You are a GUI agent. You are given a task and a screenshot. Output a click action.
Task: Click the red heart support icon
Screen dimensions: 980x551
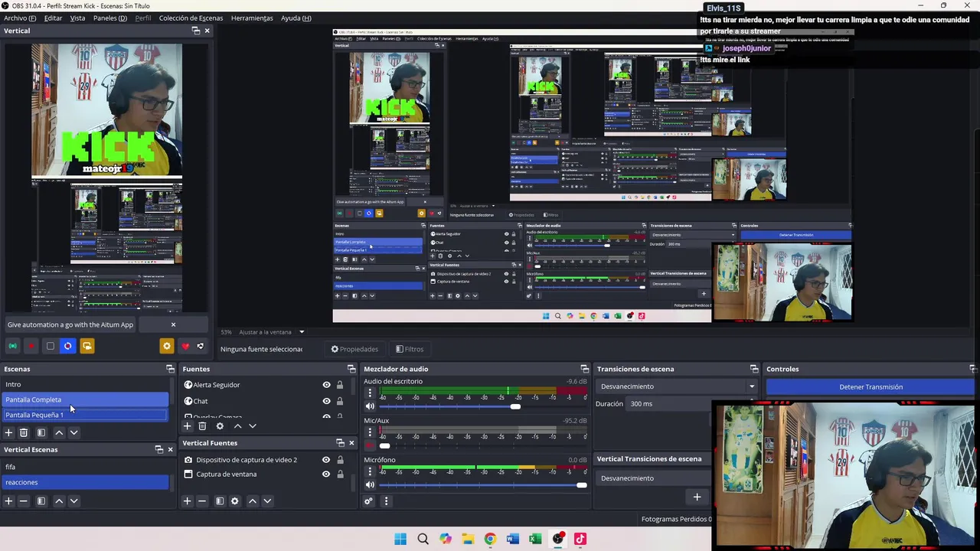pyautogui.click(x=185, y=346)
